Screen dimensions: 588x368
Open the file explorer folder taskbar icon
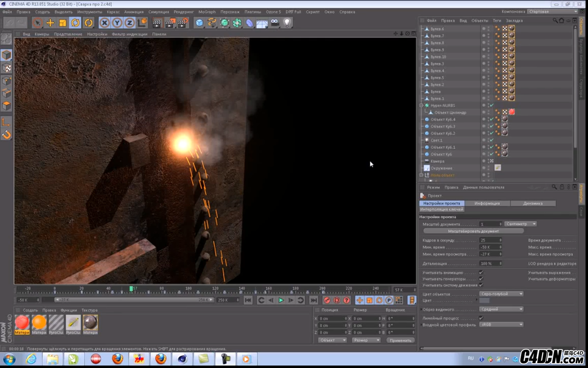[x=53, y=359]
